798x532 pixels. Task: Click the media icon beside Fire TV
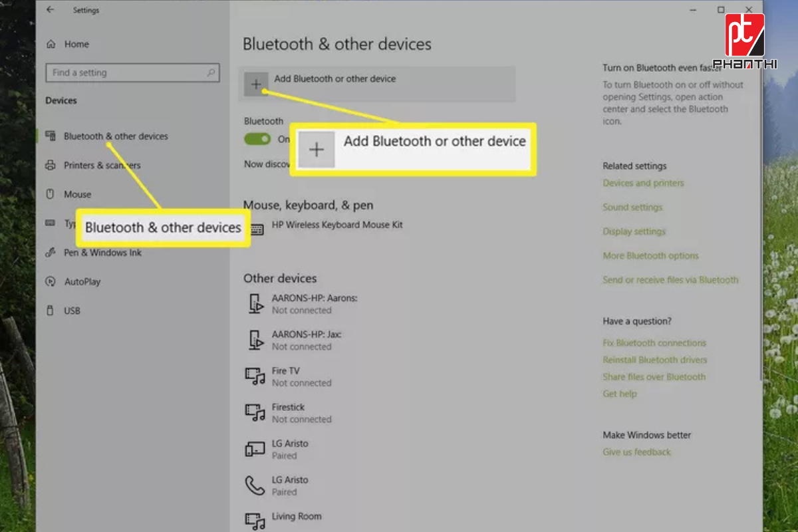click(x=255, y=376)
